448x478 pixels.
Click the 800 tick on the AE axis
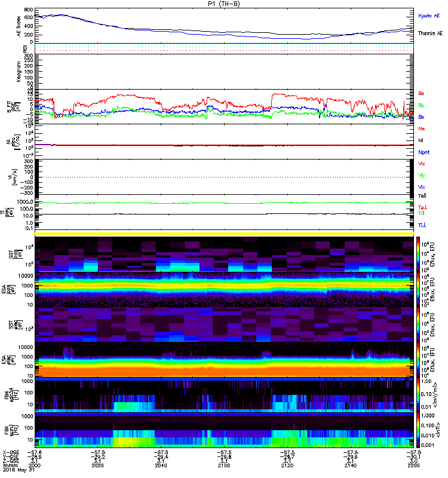28,10
